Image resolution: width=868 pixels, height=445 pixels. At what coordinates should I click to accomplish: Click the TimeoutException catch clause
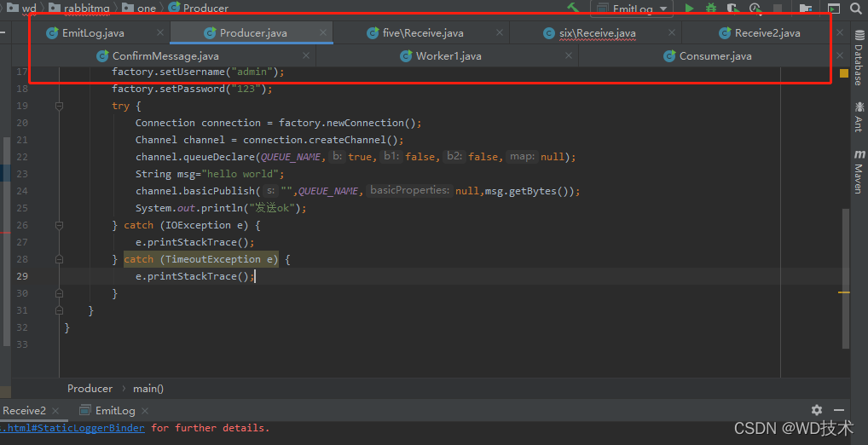click(x=201, y=259)
